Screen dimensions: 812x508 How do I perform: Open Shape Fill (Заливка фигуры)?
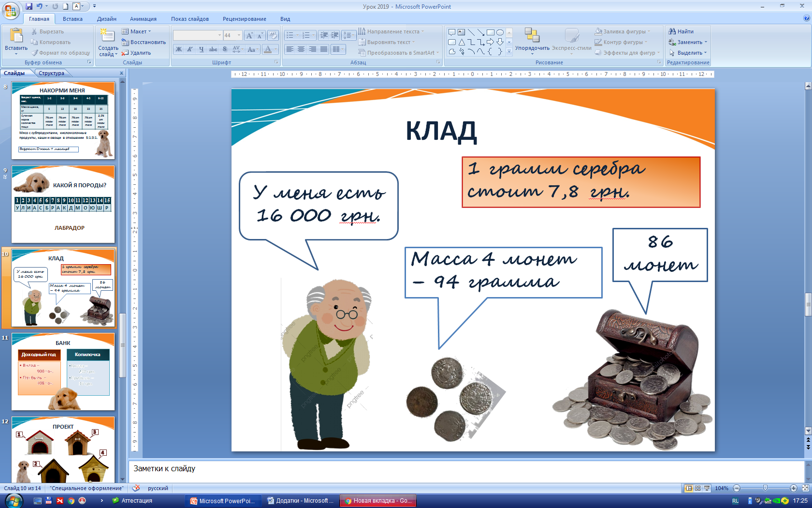coord(623,31)
